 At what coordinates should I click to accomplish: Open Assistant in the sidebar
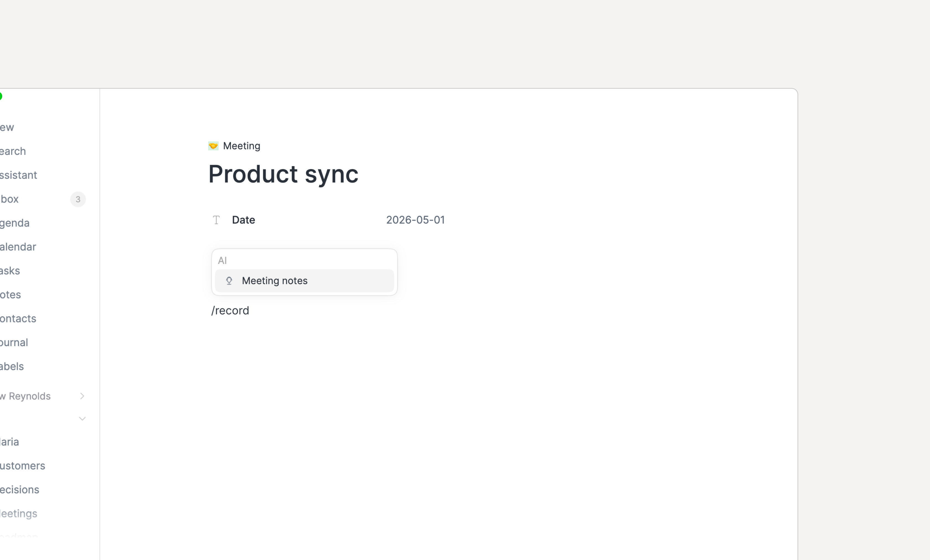(x=19, y=175)
